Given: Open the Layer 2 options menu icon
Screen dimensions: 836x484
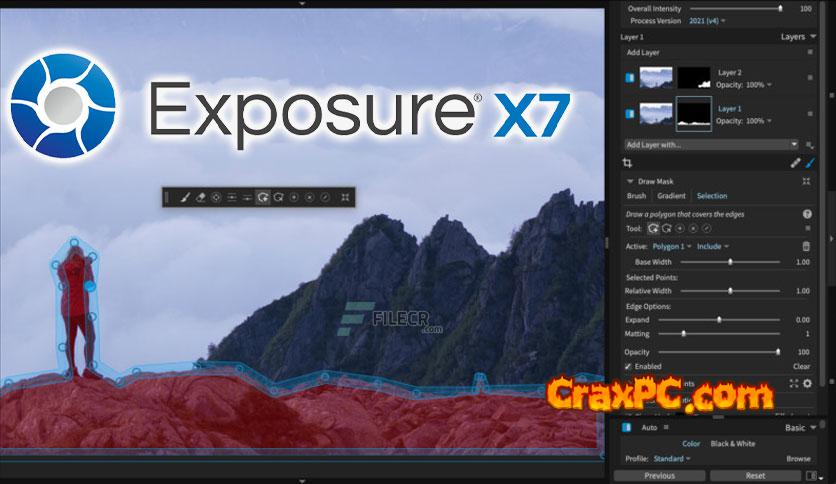Looking at the screenshot, I should 810,78.
